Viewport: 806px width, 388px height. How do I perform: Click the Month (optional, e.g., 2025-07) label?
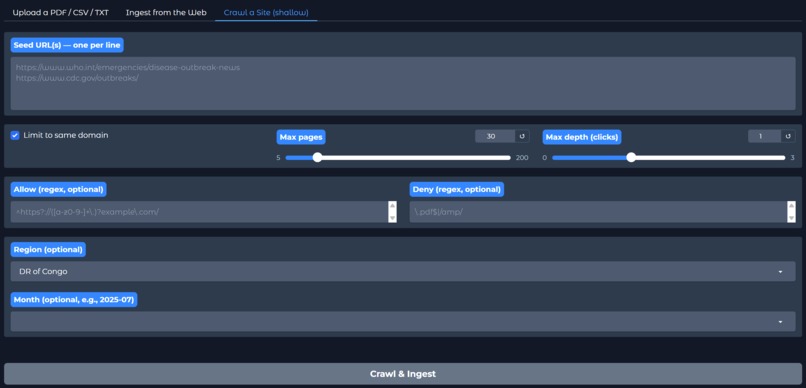click(74, 300)
